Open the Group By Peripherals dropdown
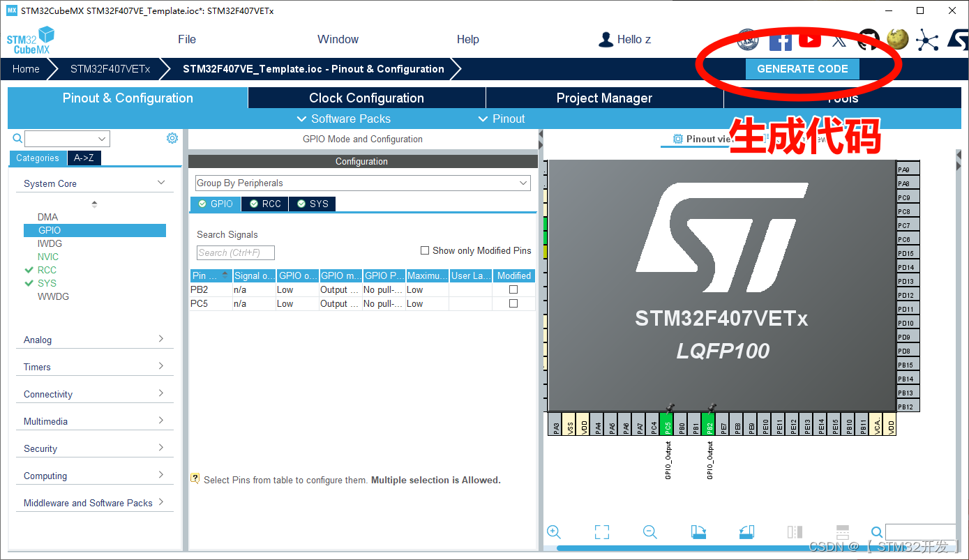 coord(363,183)
